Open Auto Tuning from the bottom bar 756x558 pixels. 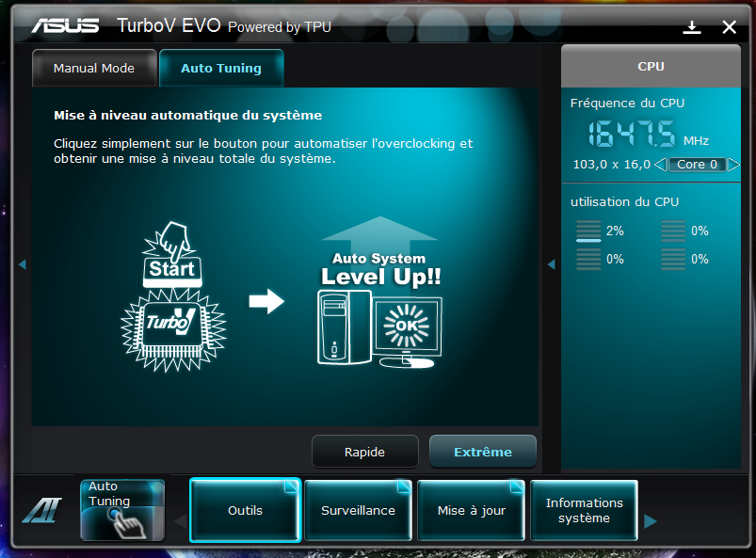[x=122, y=510]
